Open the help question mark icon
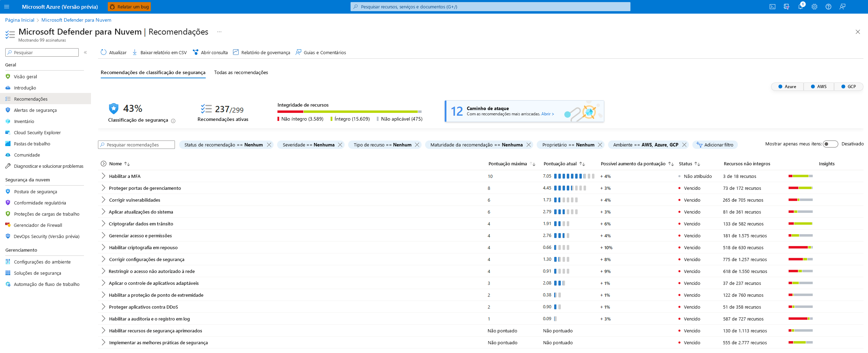Screen dimensions: 868x353 (x=828, y=7)
